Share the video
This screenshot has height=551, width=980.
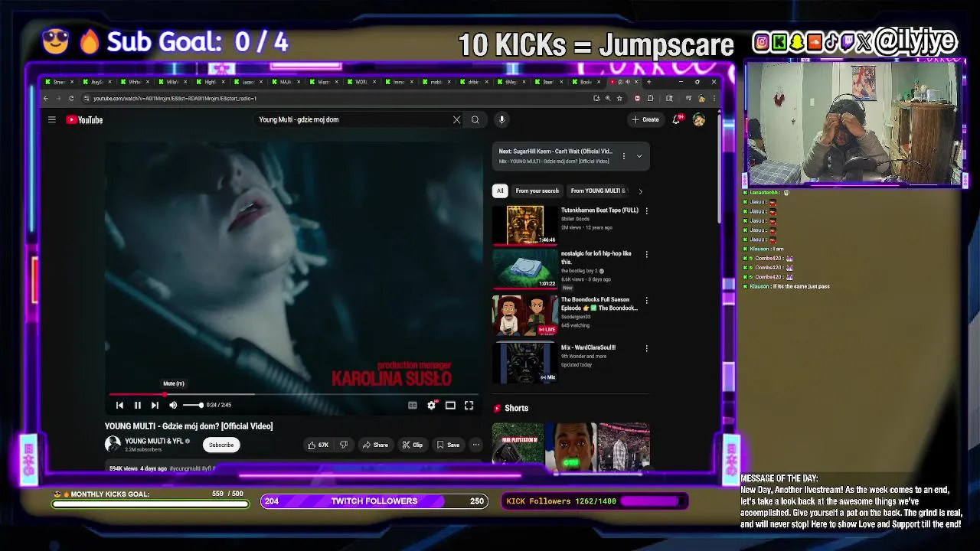point(375,445)
